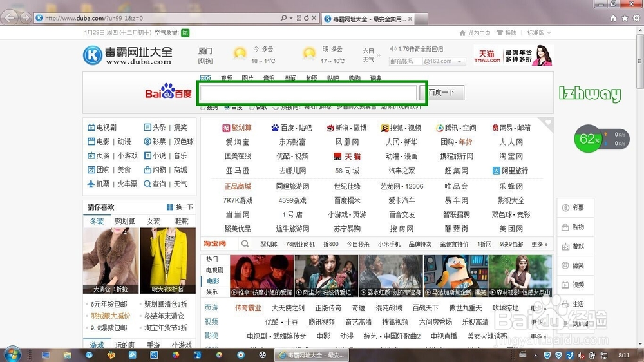This screenshot has height=362, width=644.
Task: Click the page vertical scrollbar thumb
Action: point(640,62)
